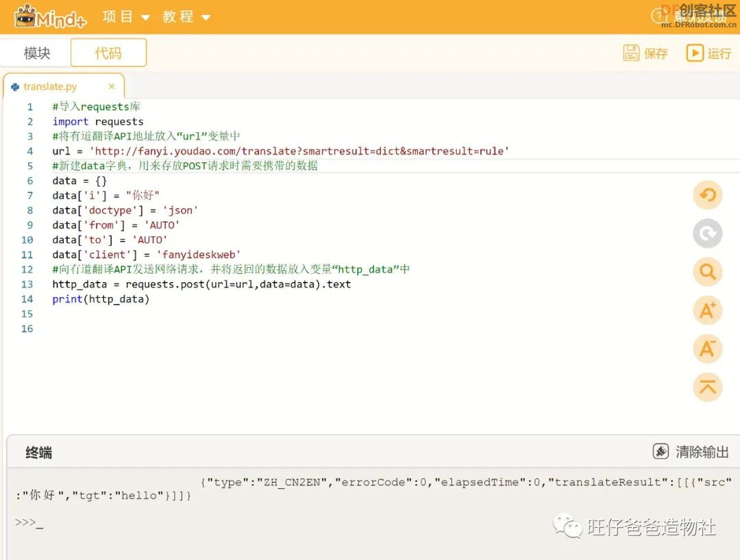
Task: Click the 终端 terminal header label
Action: click(x=38, y=453)
